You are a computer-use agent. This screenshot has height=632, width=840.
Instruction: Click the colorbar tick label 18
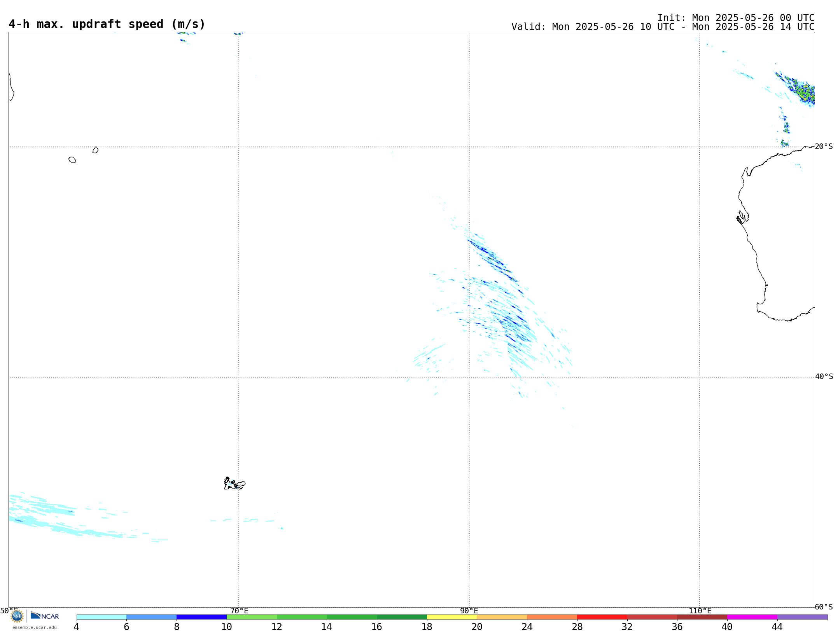coord(427,627)
